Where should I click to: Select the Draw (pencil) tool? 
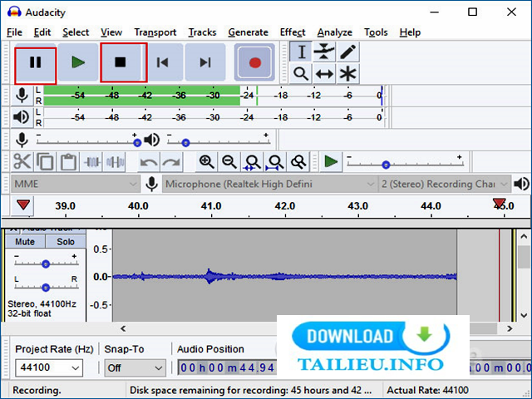click(347, 52)
